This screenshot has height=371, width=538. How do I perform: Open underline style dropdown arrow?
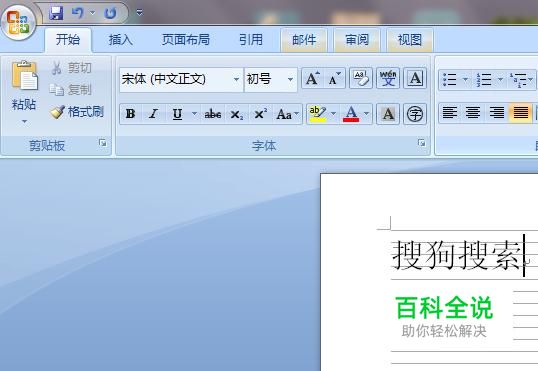194,114
